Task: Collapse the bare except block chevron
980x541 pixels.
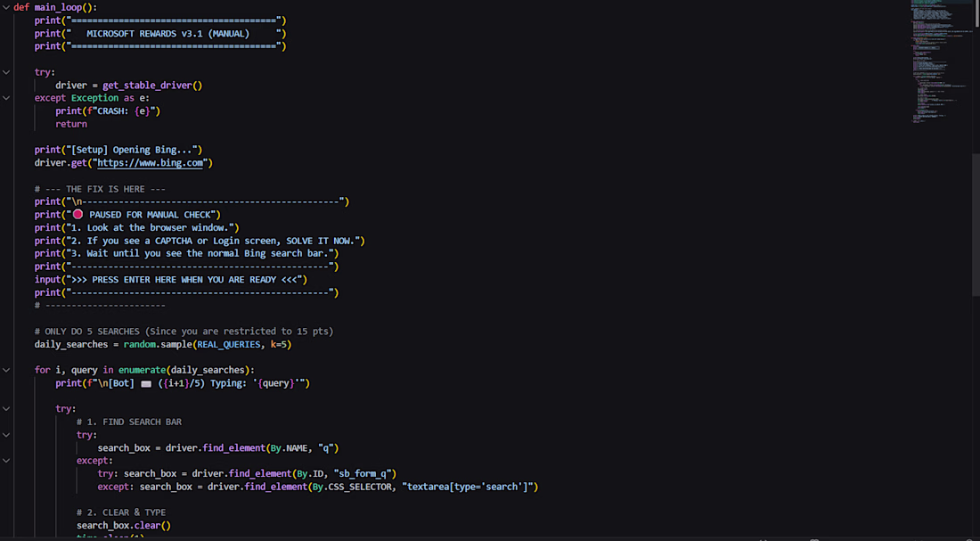Action: tap(6, 461)
